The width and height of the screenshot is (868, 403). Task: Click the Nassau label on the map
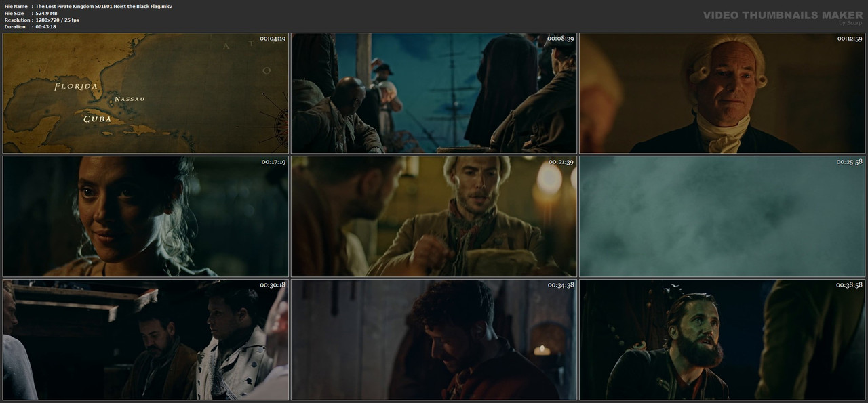(x=130, y=99)
